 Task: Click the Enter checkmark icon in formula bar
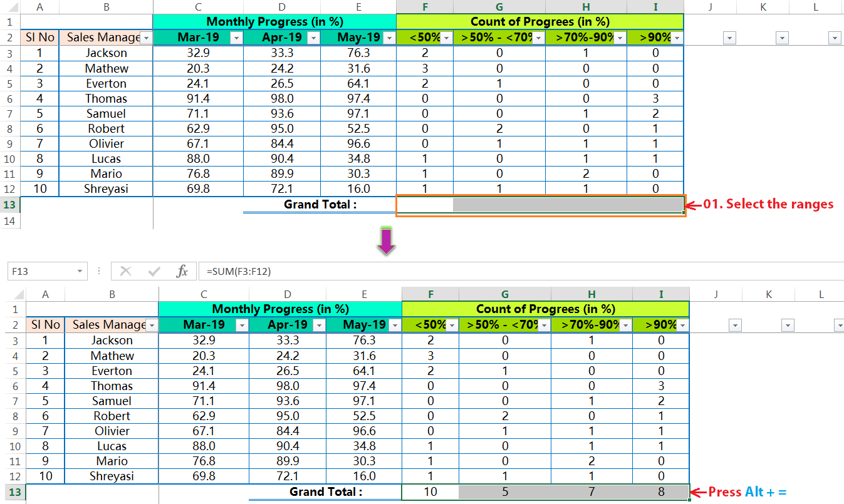154,271
